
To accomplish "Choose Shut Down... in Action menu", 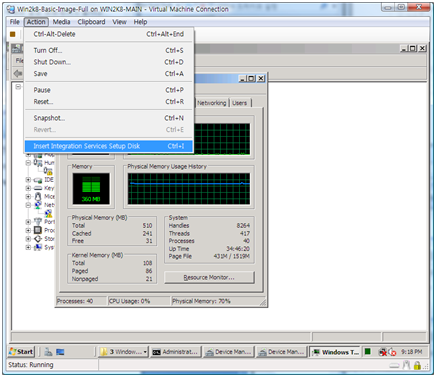I will tap(109, 62).
